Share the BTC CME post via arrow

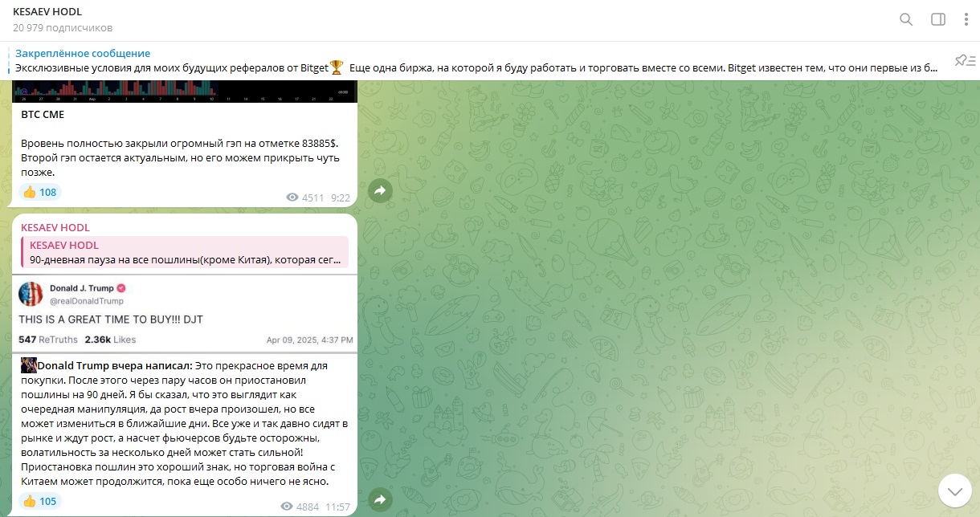tap(380, 190)
